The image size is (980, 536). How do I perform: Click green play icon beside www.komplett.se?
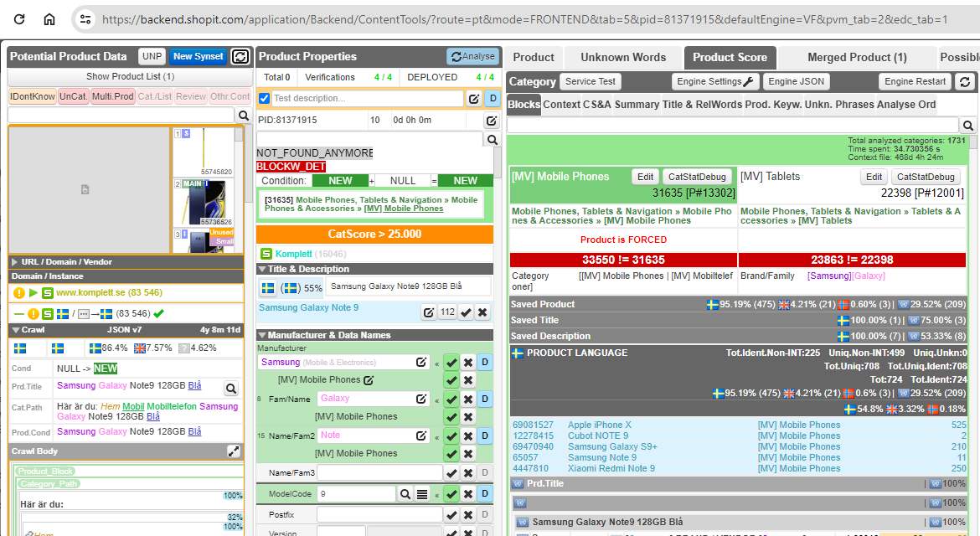pyautogui.click(x=34, y=292)
